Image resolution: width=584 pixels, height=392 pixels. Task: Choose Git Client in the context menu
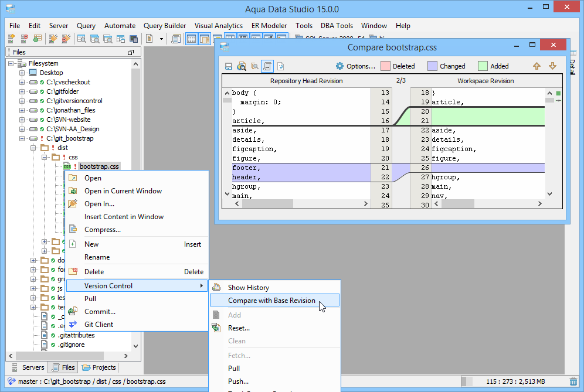(x=137, y=325)
